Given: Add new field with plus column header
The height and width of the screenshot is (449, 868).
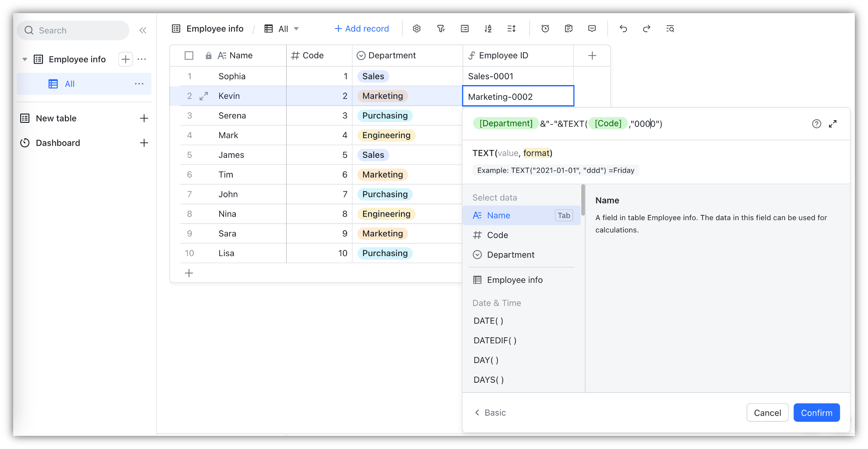Looking at the screenshot, I should point(592,56).
